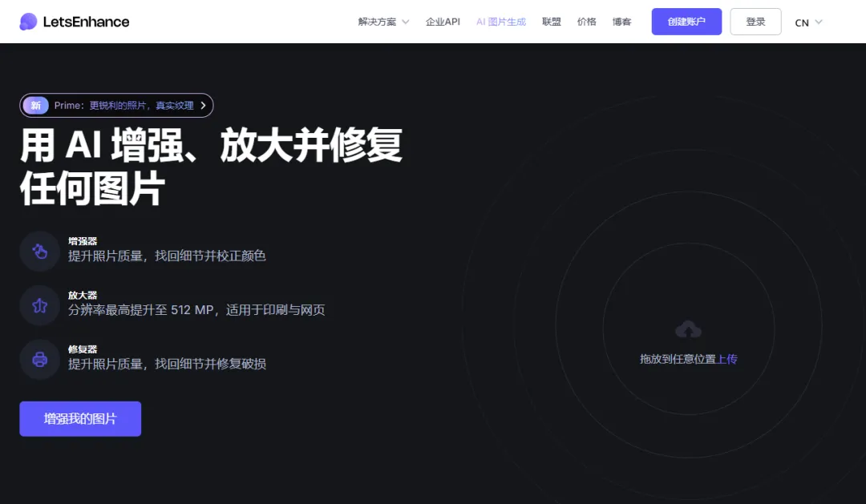Open the 解决方案 dropdown menu

(x=383, y=22)
